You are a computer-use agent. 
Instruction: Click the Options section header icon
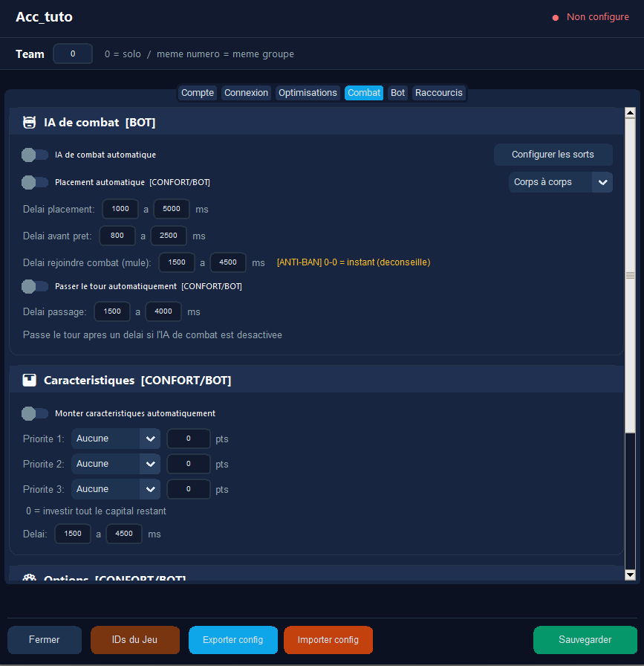(x=30, y=578)
